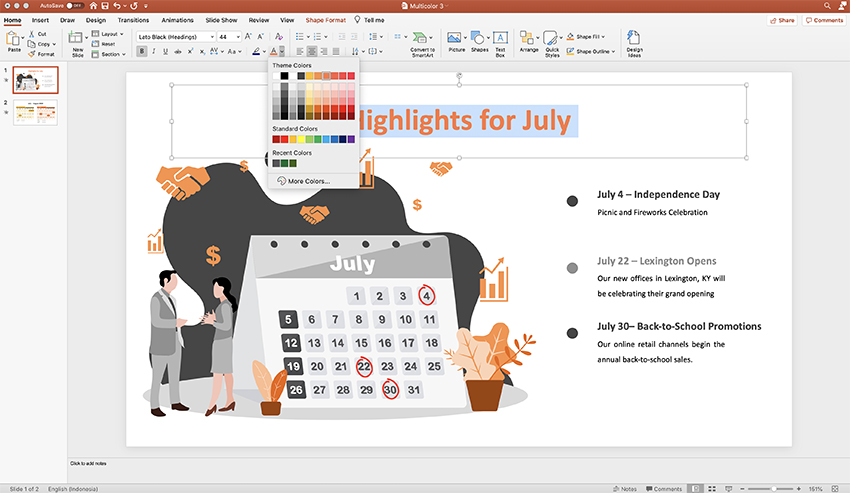Toggle the AutoSave switch
Image resolution: width=850 pixels, height=493 pixels.
click(74, 5)
